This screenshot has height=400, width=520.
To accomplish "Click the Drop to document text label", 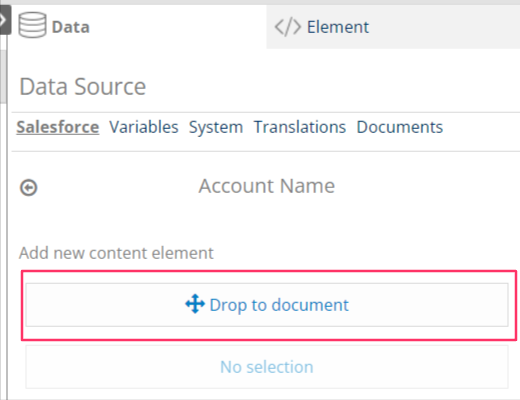I will coord(279,305).
